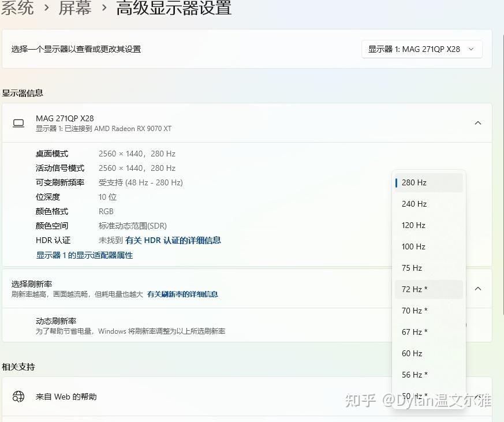Choose 70 Hz * from the list

[x=429, y=311]
